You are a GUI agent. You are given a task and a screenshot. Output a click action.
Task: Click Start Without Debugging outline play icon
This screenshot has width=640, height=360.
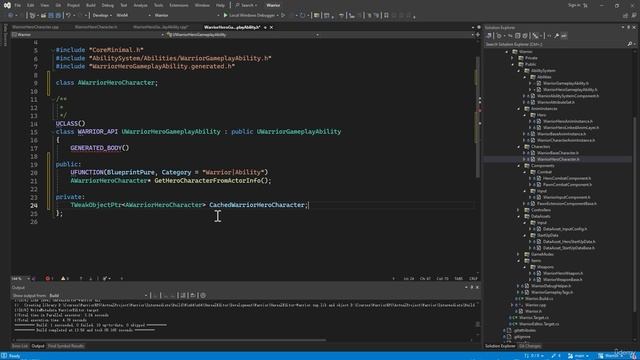pos(283,15)
